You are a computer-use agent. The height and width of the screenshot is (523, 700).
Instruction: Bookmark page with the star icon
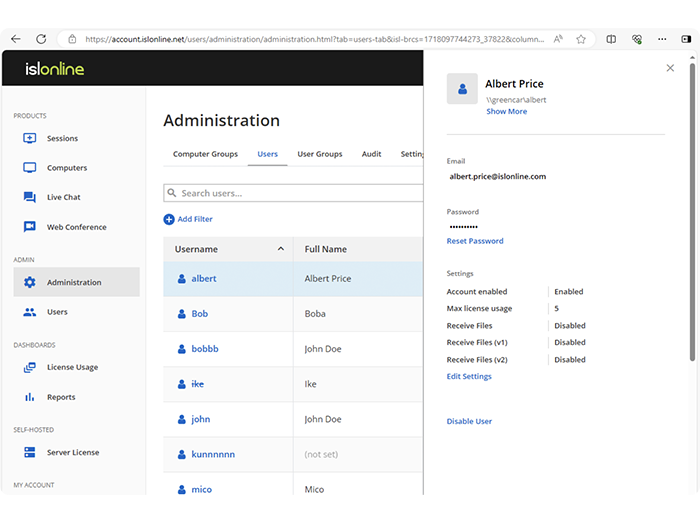click(x=580, y=39)
